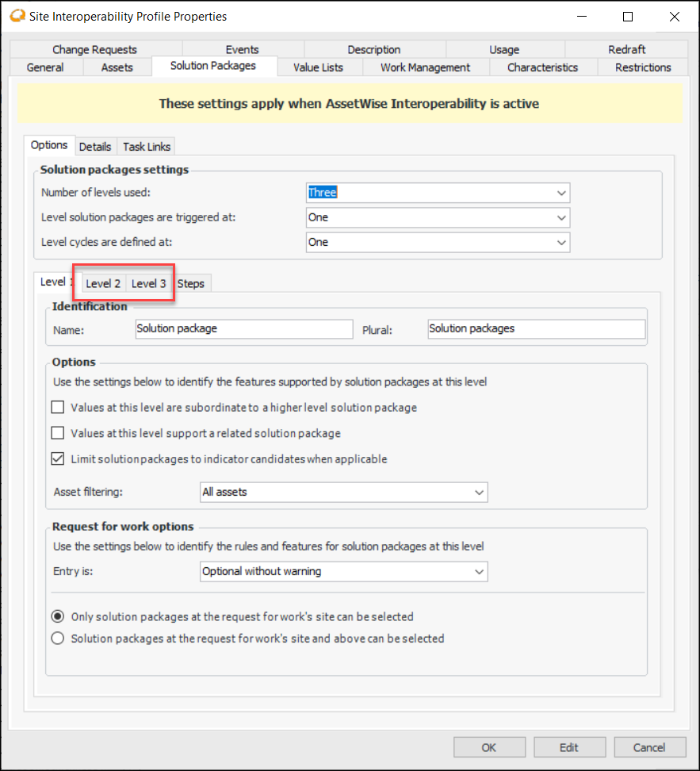700x771 pixels.
Task: Switch to the Task Links sub-tab
Action: [147, 147]
